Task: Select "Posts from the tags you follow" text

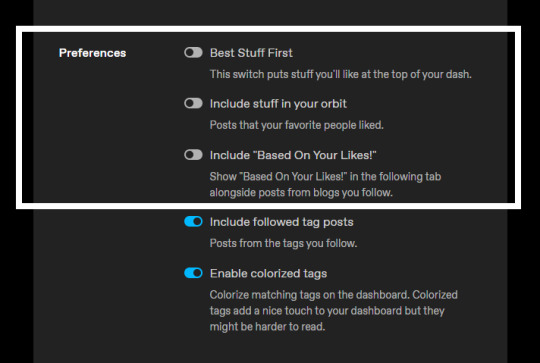Action: [x=283, y=243]
